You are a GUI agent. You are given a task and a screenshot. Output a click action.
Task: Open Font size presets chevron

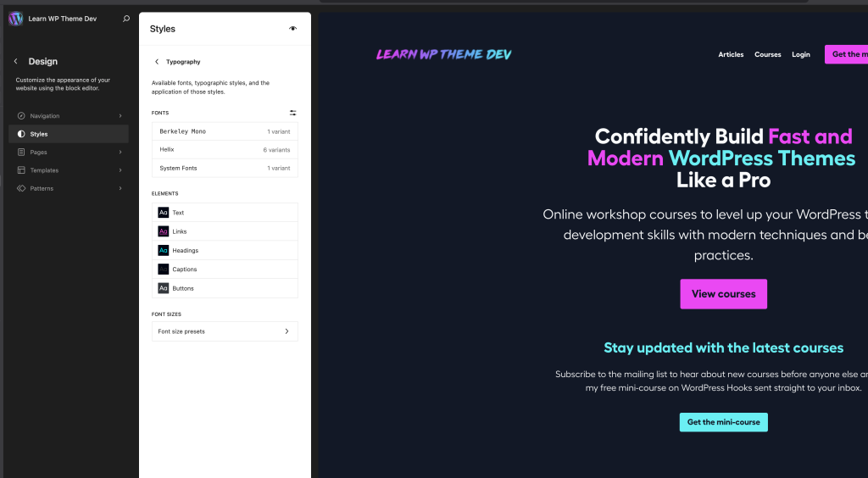[x=287, y=331]
